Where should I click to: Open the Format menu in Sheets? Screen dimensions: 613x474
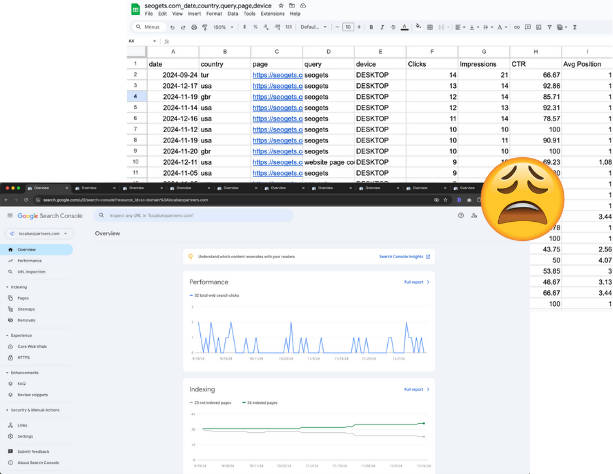(x=214, y=14)
